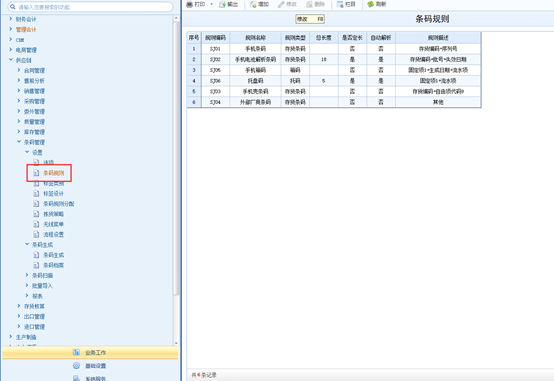The width and height of the screenshot is (554, 381).
Task: Select 生产制造 in the tree
Action: 26,337
